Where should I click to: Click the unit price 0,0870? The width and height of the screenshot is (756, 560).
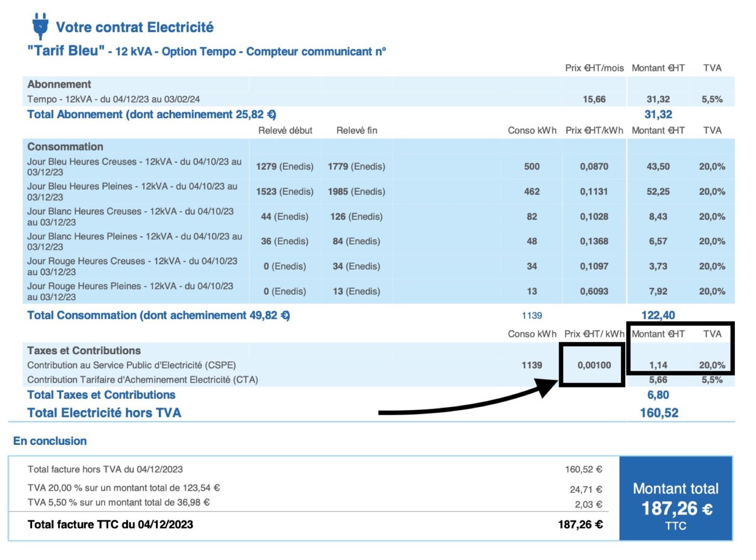pyautogui.click(x=594, y=166)
